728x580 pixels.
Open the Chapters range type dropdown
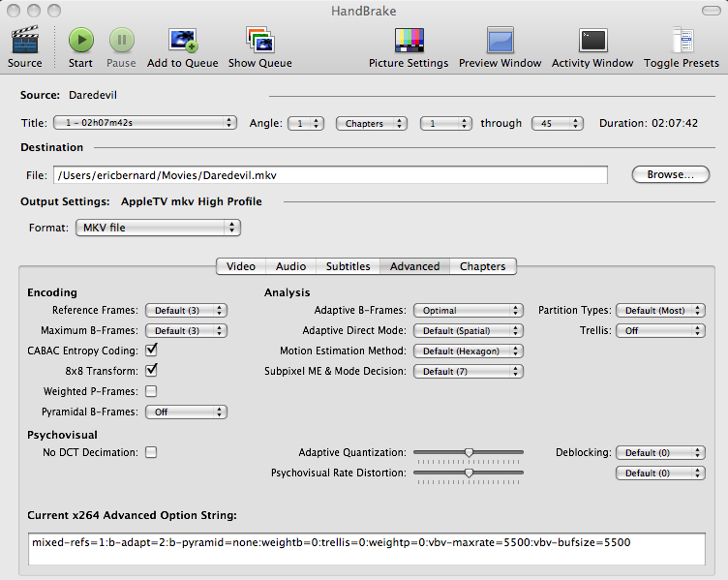(372, 123)
